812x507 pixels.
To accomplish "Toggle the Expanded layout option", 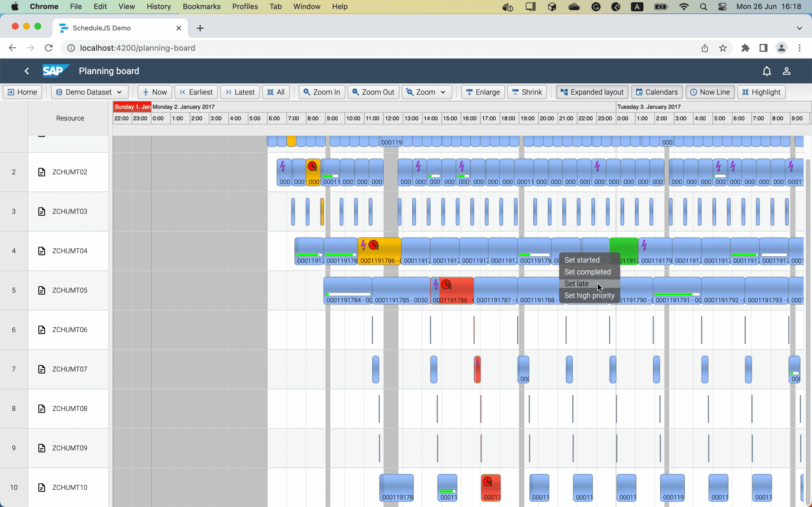I will coord(592,92).
